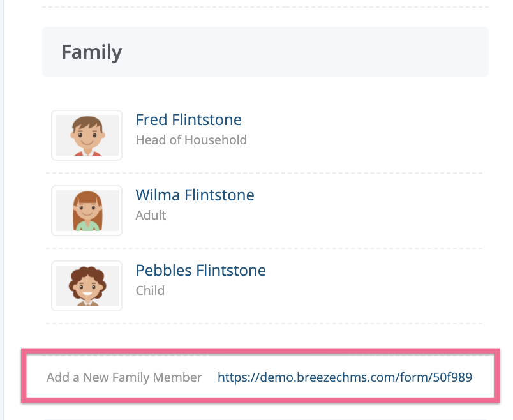Click the dashed line above the Family section

265,7
